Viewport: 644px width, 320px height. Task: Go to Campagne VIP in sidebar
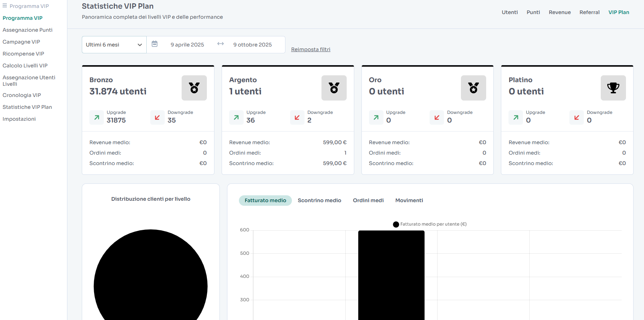21,42
